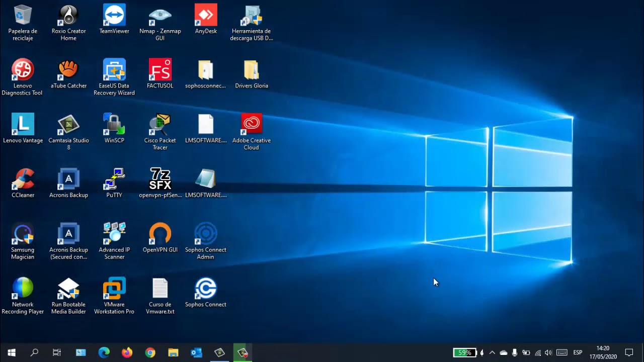Select the OpenVPN GUI shortcut

pos(160,238)
